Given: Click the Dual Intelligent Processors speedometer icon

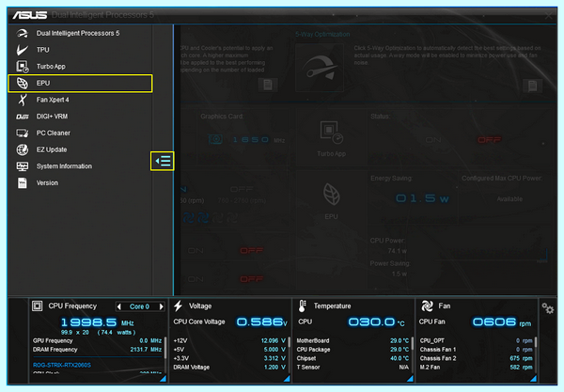Looking at the screenshot, I should point(23,33).
